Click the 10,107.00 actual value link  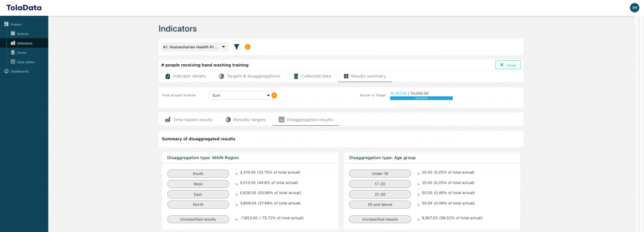[398, 94]
